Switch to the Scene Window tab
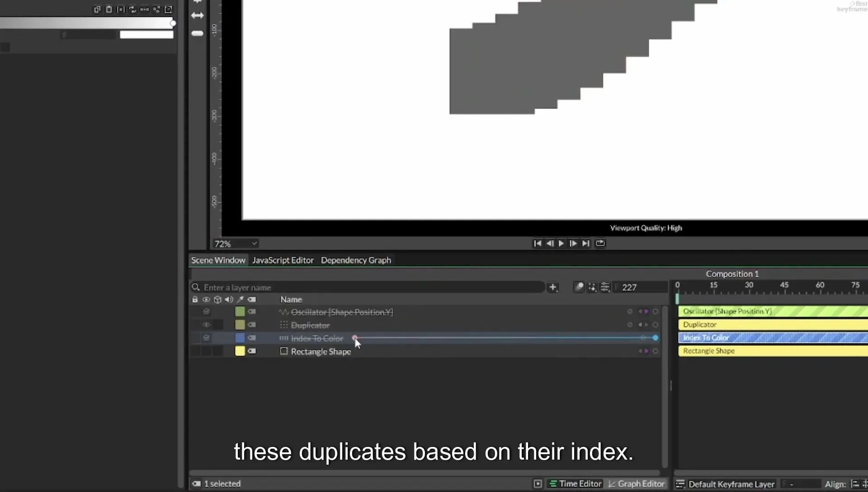868x492 pixels. 218,260
